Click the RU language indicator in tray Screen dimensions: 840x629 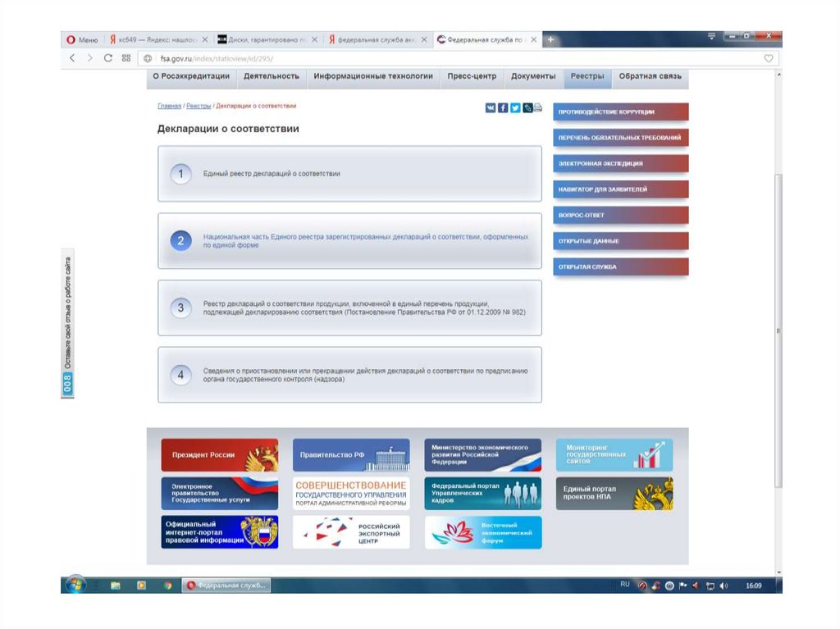coord(625,585)
